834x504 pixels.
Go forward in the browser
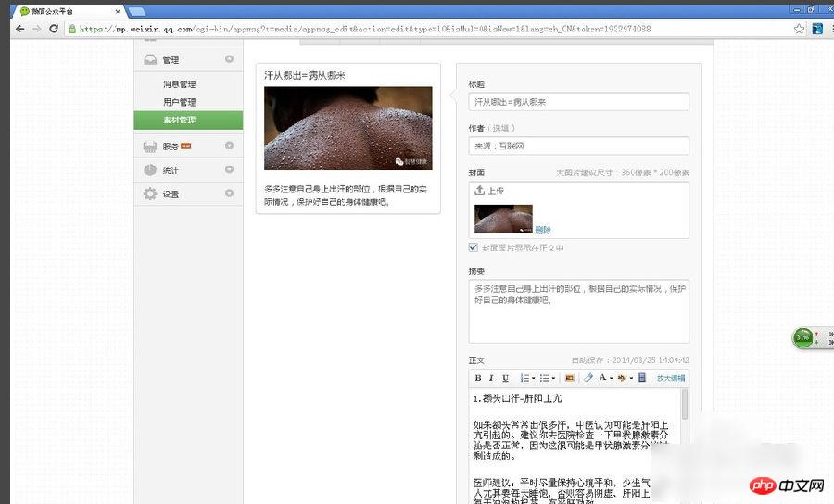[x=36, y=29]
